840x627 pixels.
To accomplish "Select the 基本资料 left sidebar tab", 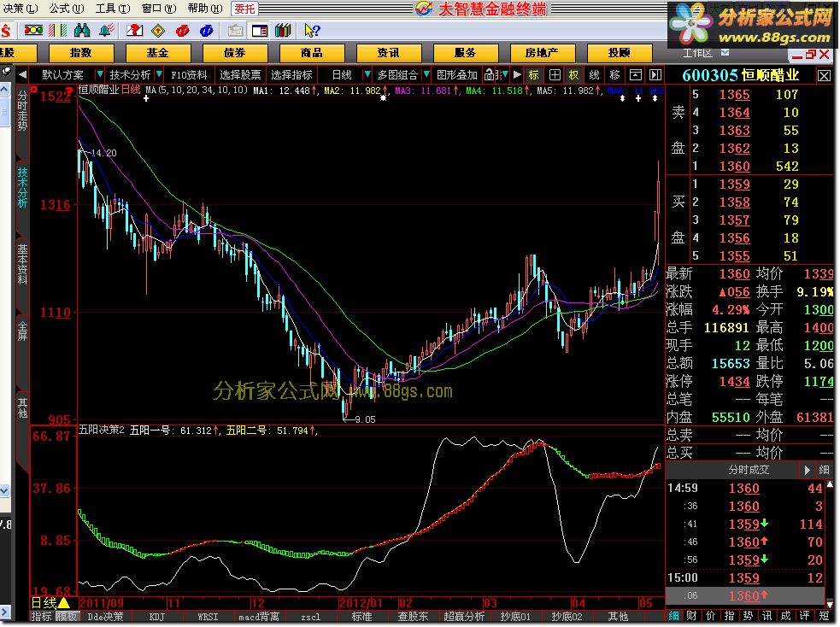I will pos(22,264).
